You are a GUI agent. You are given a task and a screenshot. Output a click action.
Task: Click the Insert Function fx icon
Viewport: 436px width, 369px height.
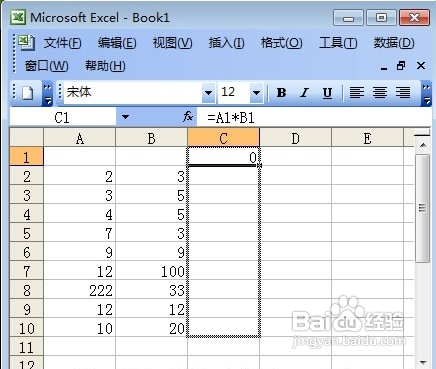(188, 117)
